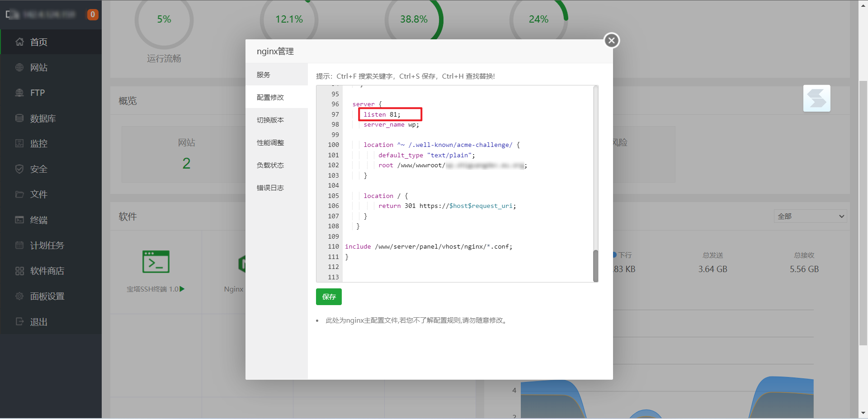Click 退出 to log out
The image size is (868, 419).
click(51, 321)
